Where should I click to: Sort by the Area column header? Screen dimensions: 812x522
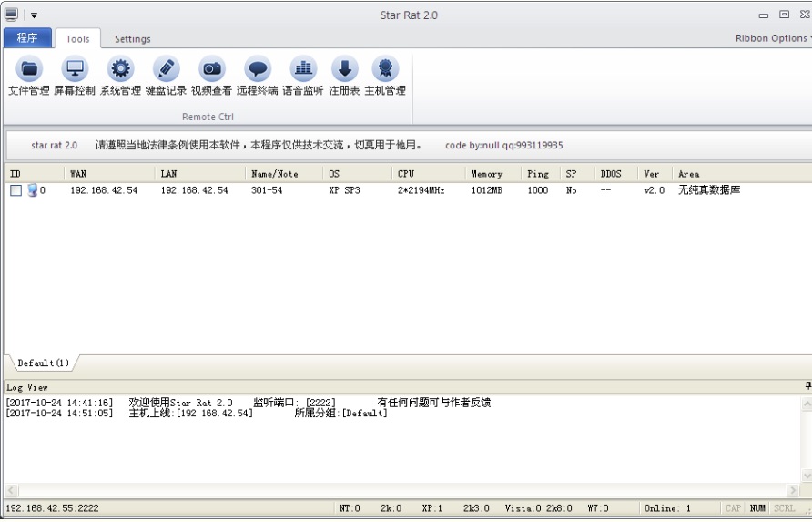(742, 174)
